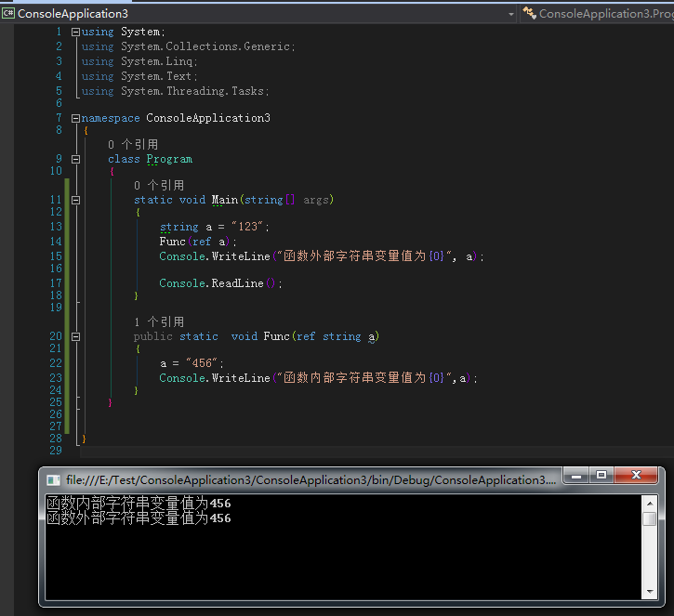
Task: Click the C# project icon beside ConsoleApplication3
Action: point(7,13)
